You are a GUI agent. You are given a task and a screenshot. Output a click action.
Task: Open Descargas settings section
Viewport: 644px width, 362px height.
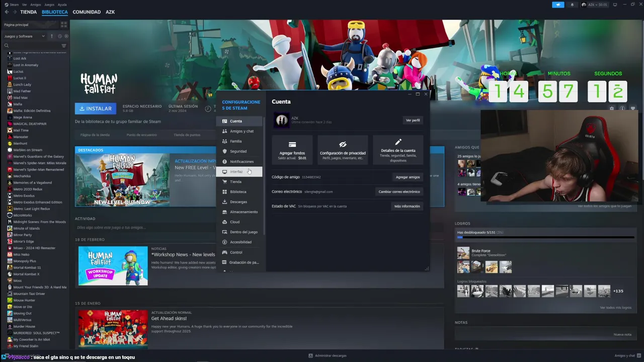click(239, 202)
